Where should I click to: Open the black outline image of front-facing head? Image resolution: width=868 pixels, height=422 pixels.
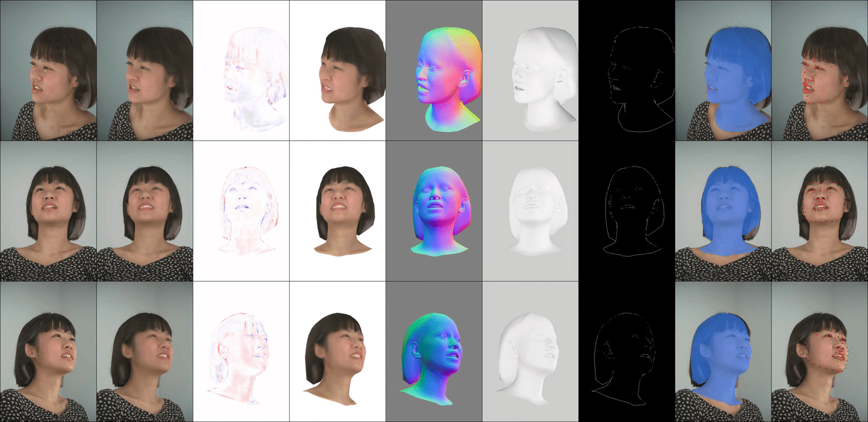(626, 211)
